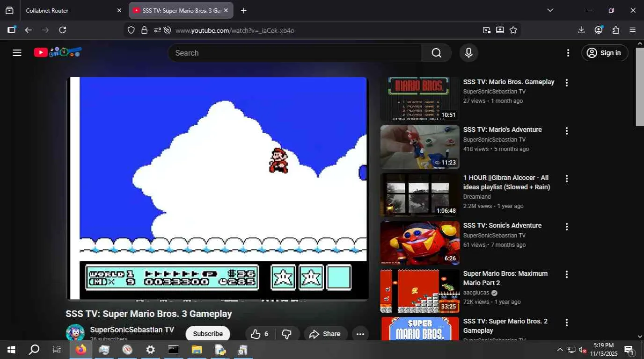This screenshot has width=644, height=359.
Task: Click the Super Mario Bros. 3 video player
Action: pos(218,188)
